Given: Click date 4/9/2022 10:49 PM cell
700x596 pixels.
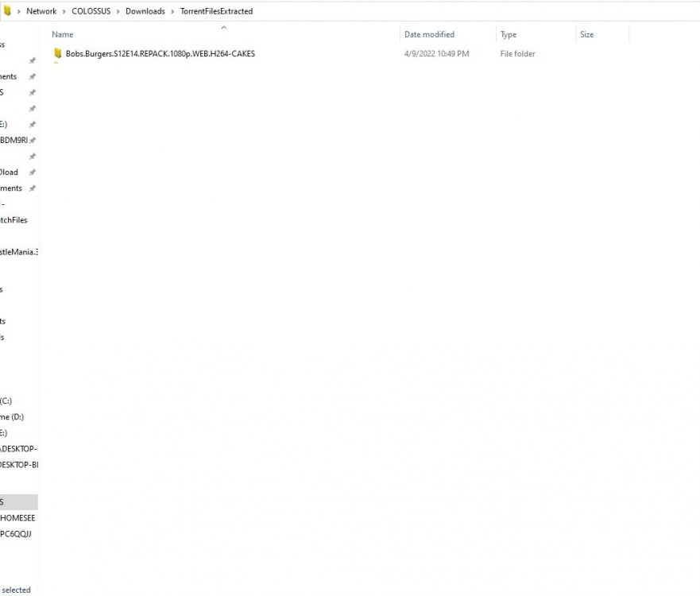Looking at the screenshot, I should (437, 53).
